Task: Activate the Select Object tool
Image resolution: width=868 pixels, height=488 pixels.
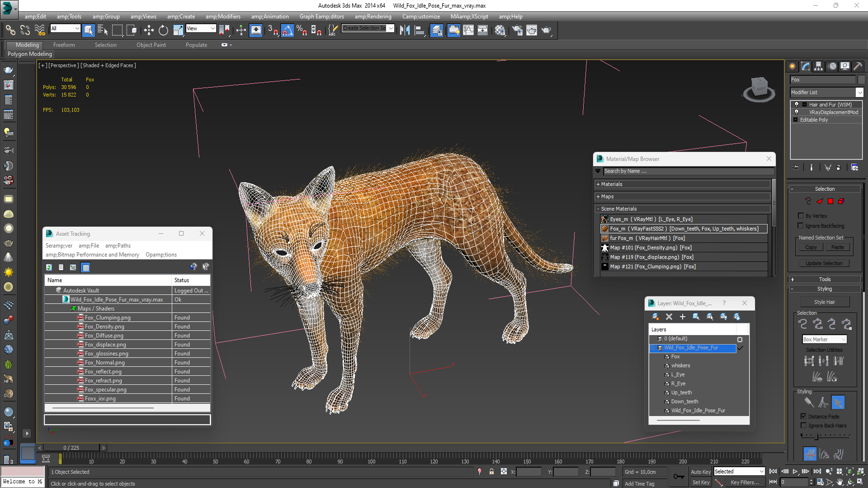Action: 89,30
